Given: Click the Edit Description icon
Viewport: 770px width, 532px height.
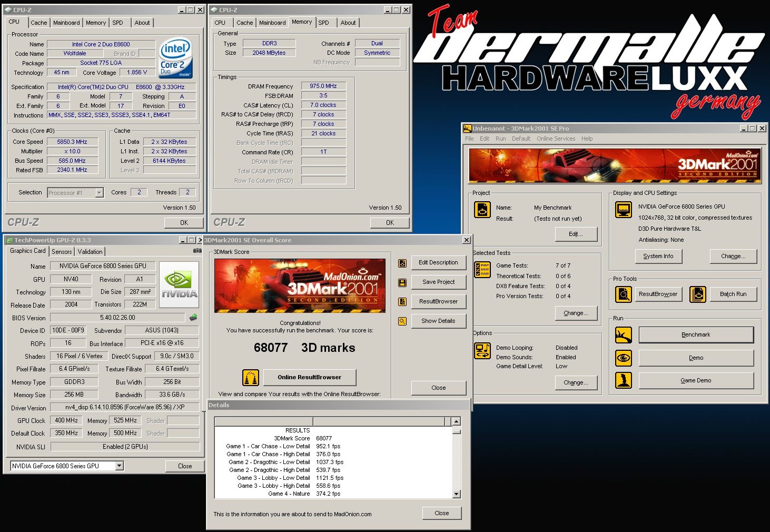Looking at the screenshot, I should tap(402, 263).
